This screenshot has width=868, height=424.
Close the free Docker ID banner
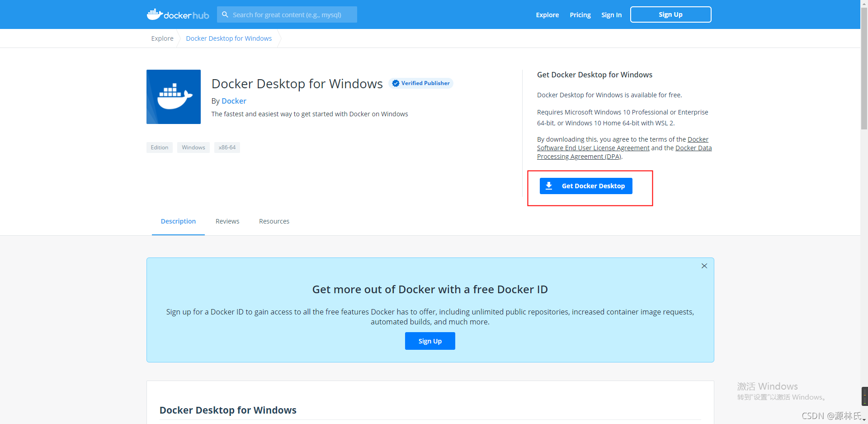click(704, 266)
